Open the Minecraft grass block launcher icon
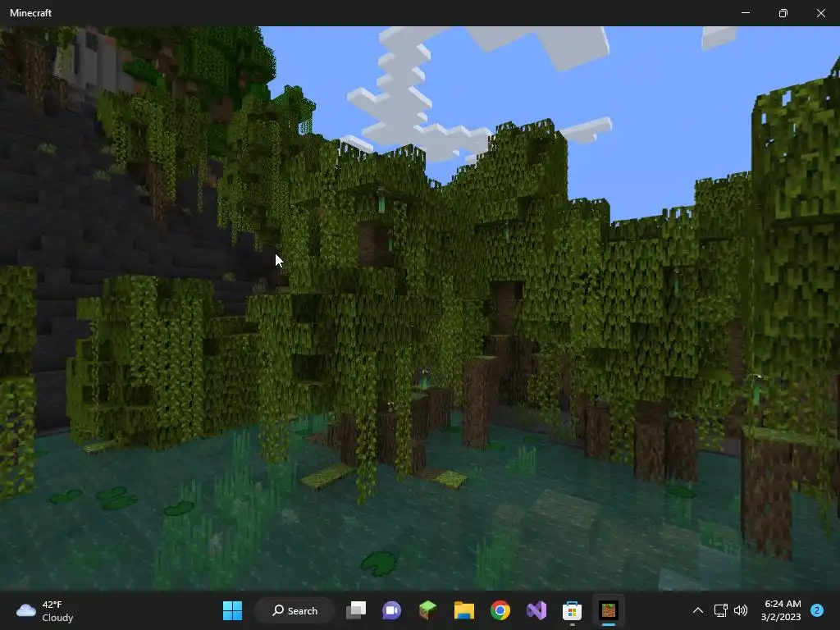The height and width of the screenshot is (630, 840). (x=427, y=610)
